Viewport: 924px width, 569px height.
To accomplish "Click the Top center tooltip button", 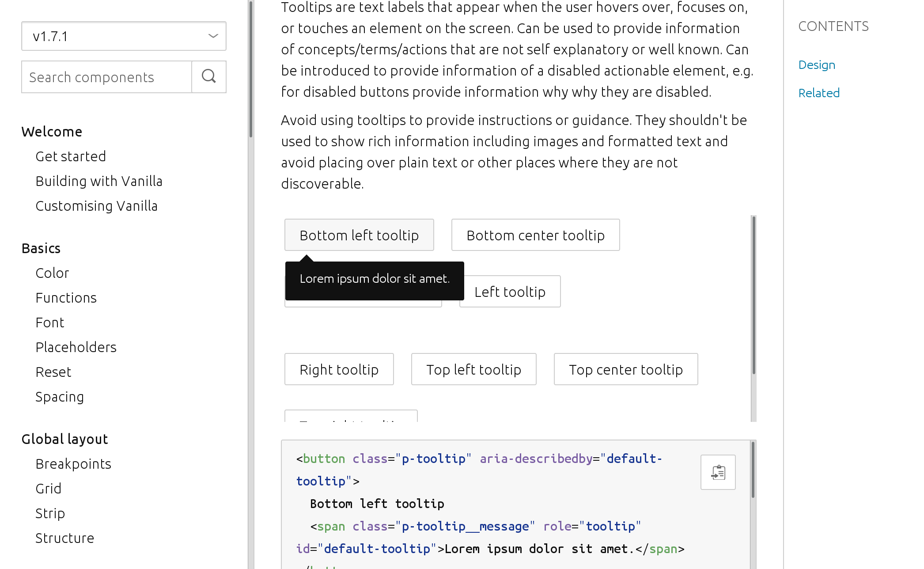I will click(x=625, y=369).
